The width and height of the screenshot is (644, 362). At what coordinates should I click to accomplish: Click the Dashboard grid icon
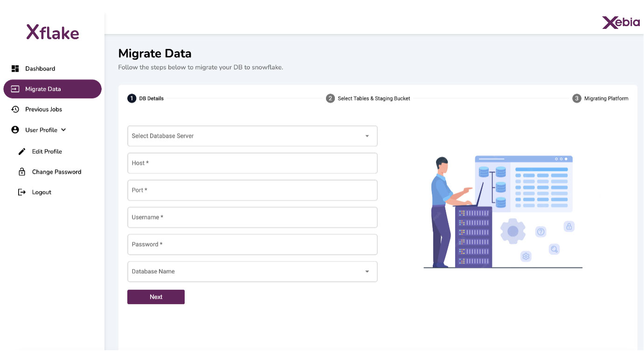coord(15,68)
